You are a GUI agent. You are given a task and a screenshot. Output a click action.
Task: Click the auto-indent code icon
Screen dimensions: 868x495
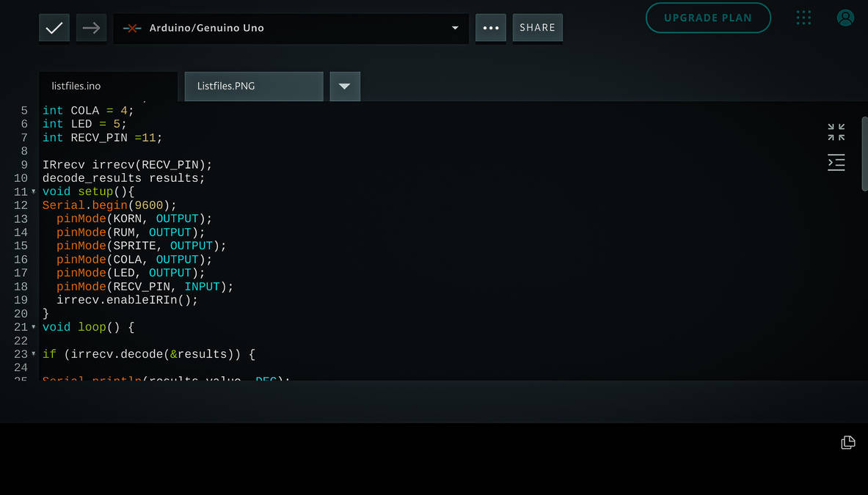click(836, 163)
